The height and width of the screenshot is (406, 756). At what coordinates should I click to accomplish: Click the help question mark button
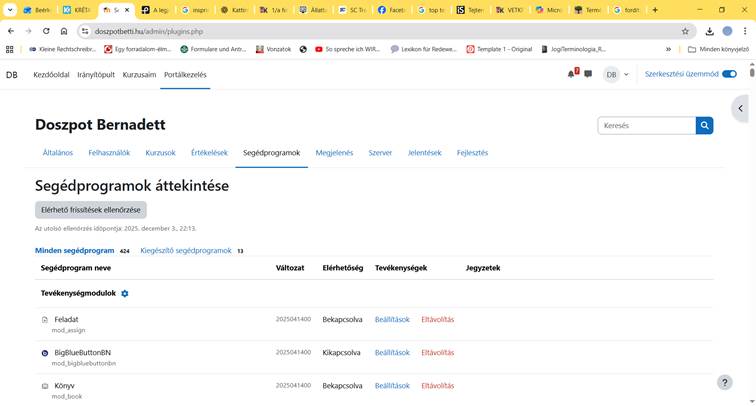pyautogui.click(x=724, y=382)
